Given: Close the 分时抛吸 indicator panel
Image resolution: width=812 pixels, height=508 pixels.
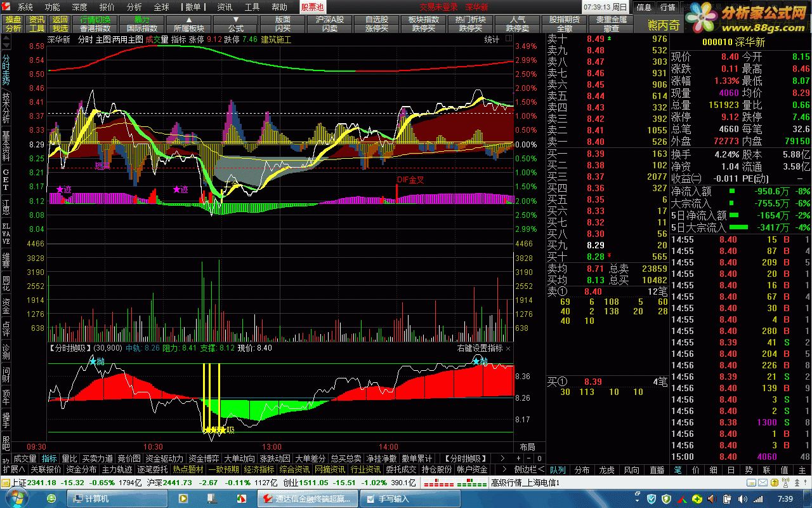Looking at the screenshot, I should 508,349.
